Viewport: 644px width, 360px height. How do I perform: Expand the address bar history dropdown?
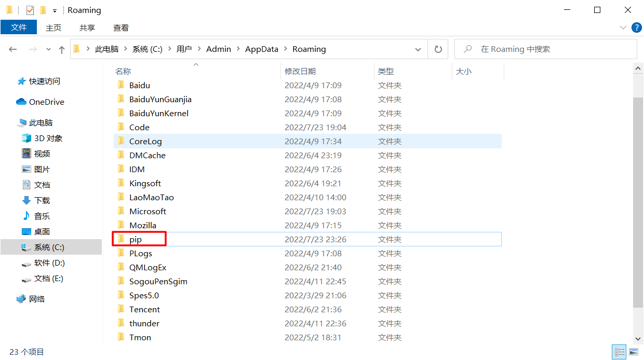pos(418,49)
